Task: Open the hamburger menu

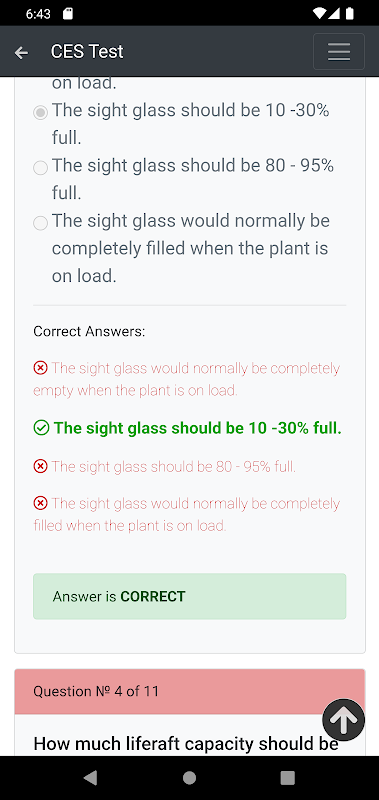Action: pos(339,52)
